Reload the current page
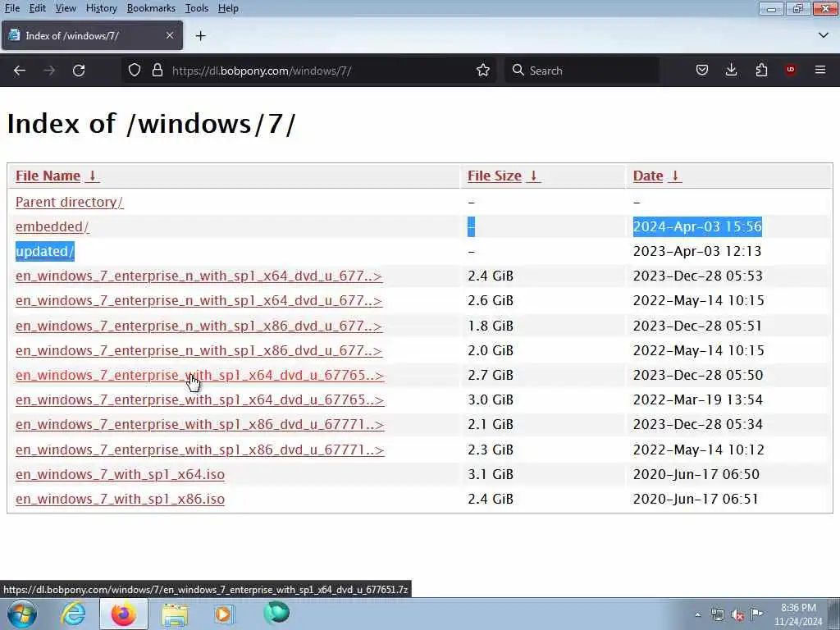 click(79, 71)
